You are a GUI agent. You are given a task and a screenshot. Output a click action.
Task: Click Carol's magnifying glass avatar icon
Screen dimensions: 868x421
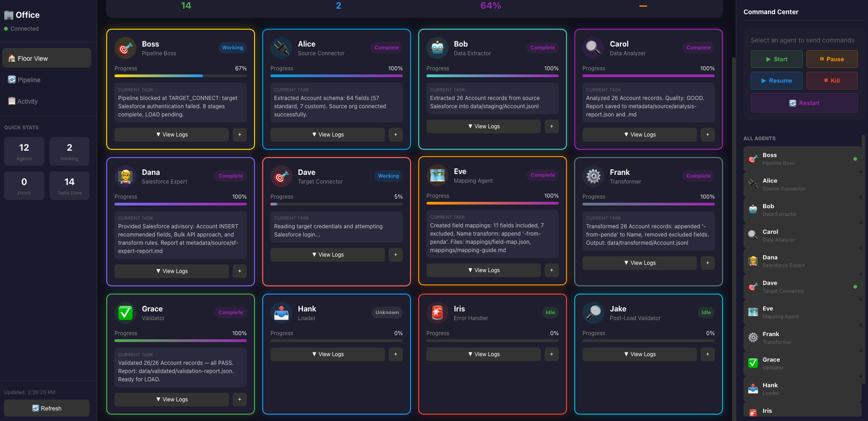(x=593, y=48)
